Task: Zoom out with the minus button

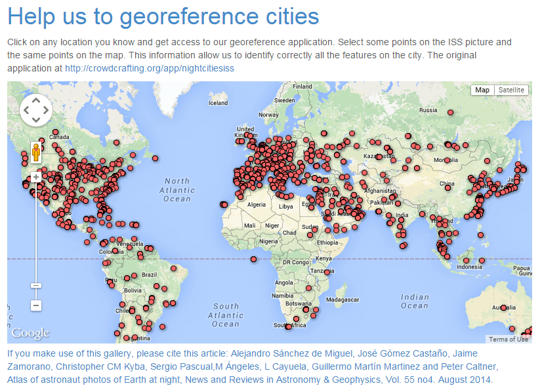Action: coord(36,305)
